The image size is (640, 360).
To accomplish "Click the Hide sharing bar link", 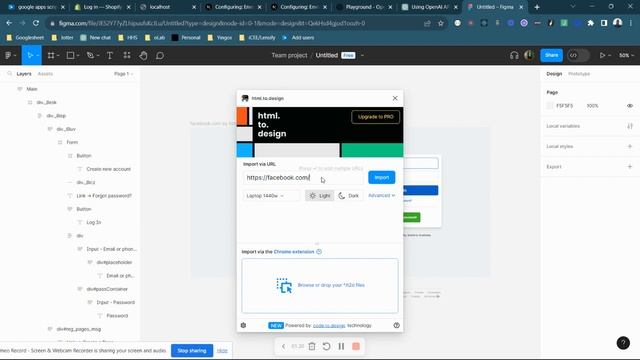I will click(222, 351).
